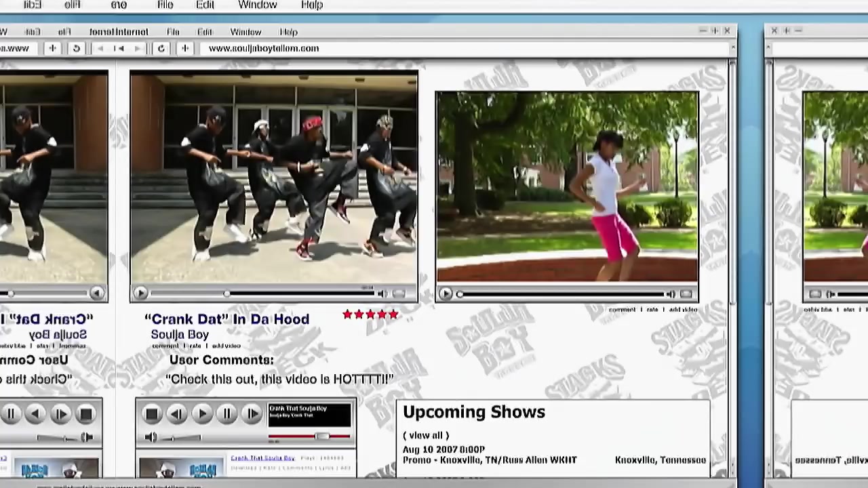The width and height of the screenshot is (868, 488).
Task: Click the pink-shorts video seek bar handle
Action: click(x=460, y=294)
